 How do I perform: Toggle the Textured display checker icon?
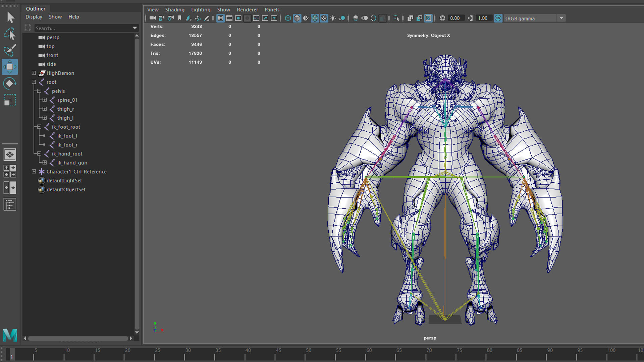coord(324,18)
